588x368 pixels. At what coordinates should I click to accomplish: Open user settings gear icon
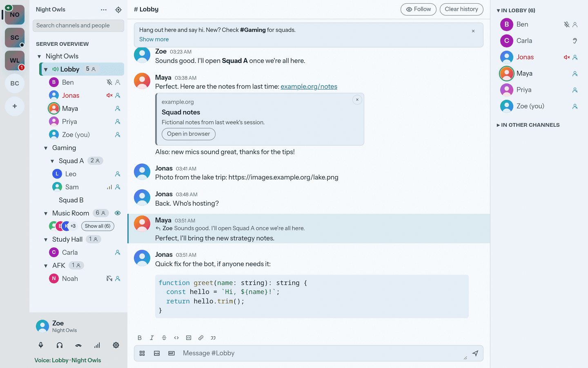coord(116,345)
